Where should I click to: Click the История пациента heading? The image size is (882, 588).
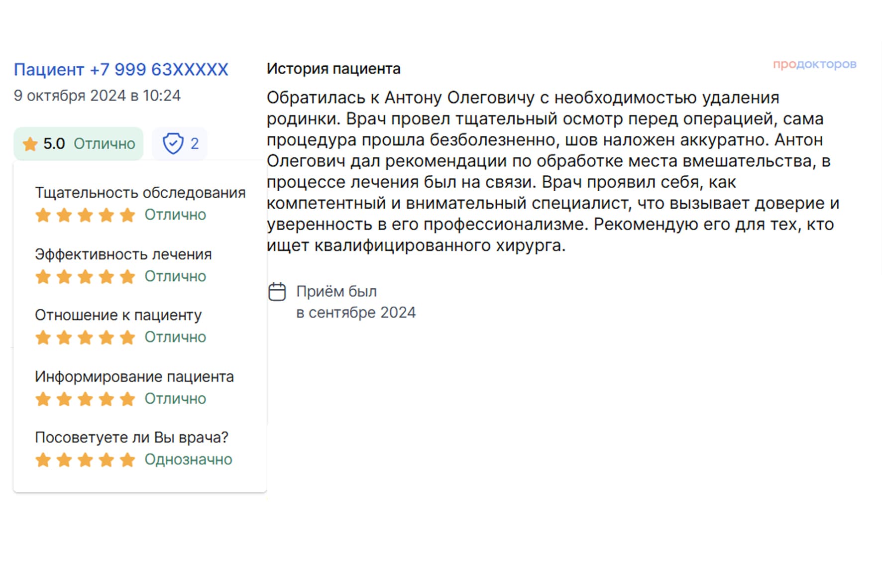click(x=333, y=69)
